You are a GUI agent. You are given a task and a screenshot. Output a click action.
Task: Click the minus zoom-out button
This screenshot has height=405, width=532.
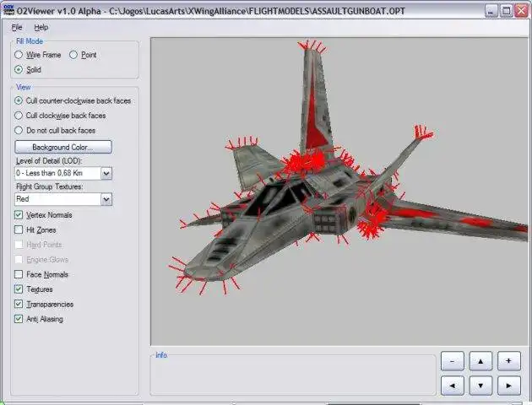tap(453, 361)
